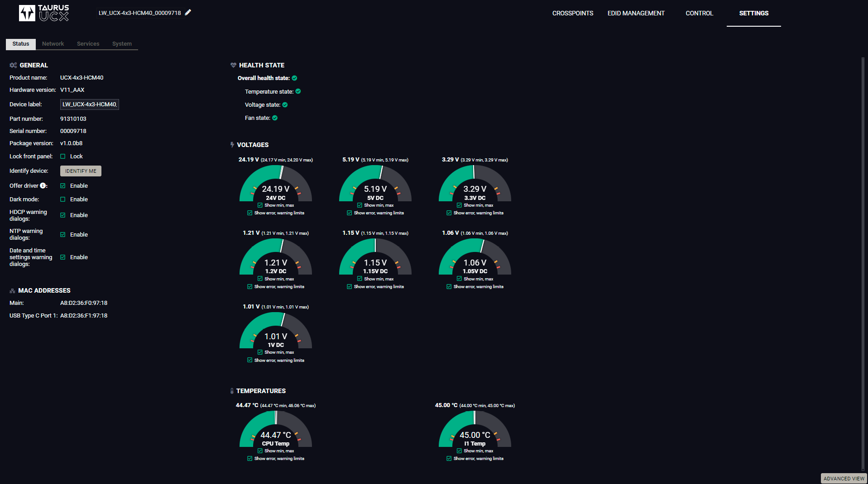
Task: Toggle Show error, warning limits for 1V DC
Action: click(250, 361)
